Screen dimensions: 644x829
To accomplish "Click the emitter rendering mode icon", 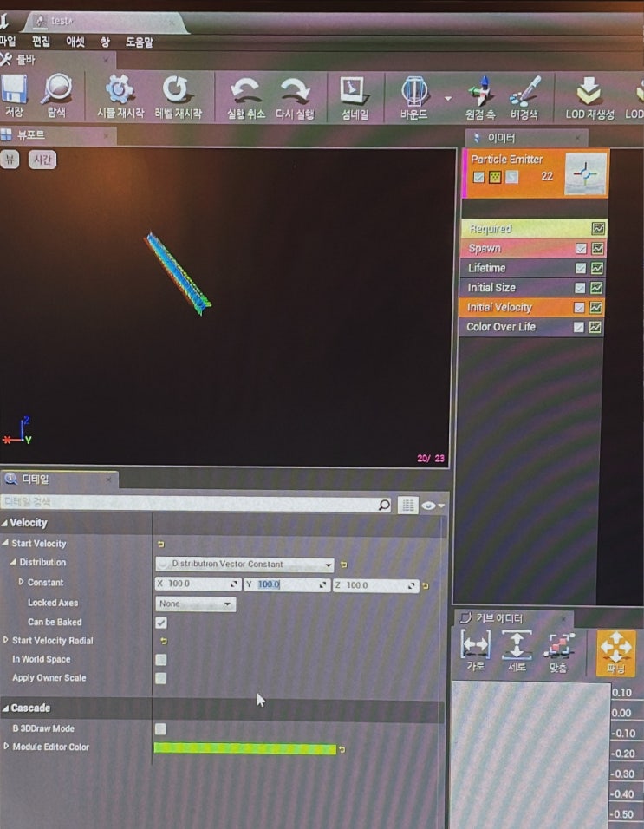I will point(495,177).
